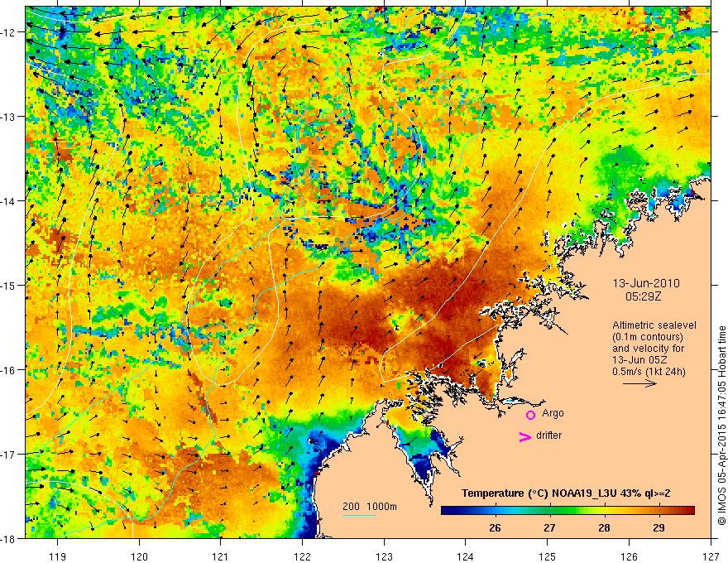
Task: Click the '(0.1m contours)' text line
Action: (648, 337)
